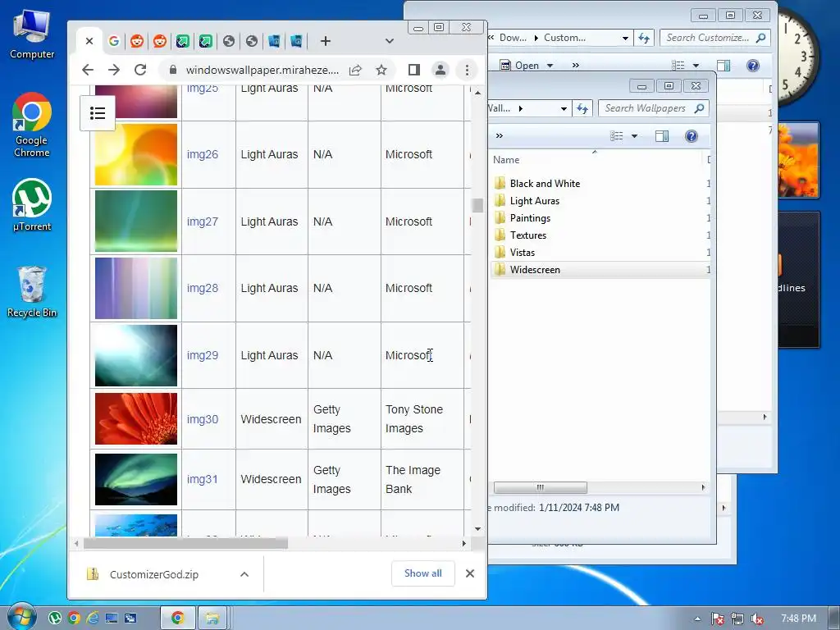
Task: Click the Chrome forward arrow
Action: 114,70
